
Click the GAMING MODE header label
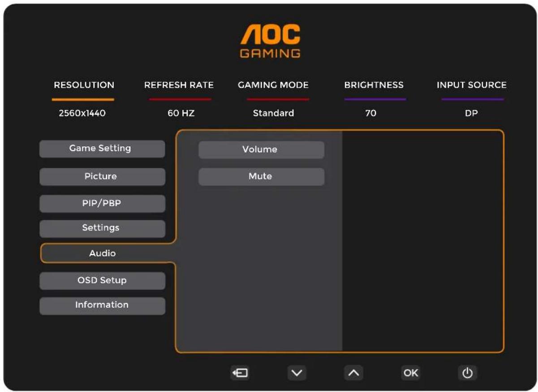point(273,85)
